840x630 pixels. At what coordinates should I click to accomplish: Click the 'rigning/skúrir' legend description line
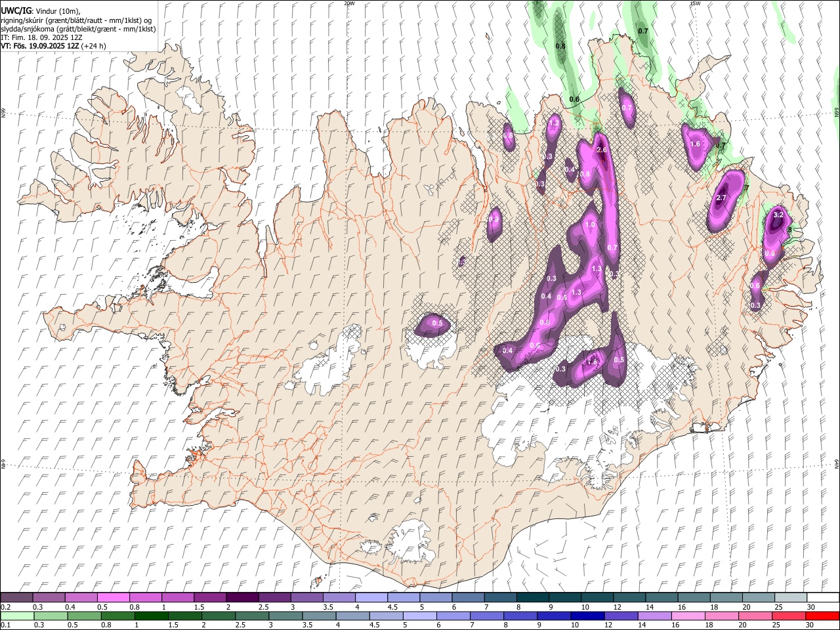pyautogui.click(x=77, y=20)
